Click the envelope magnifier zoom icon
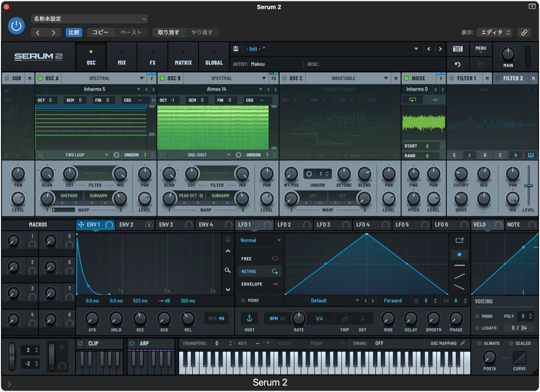 click(x=228, y=270)
